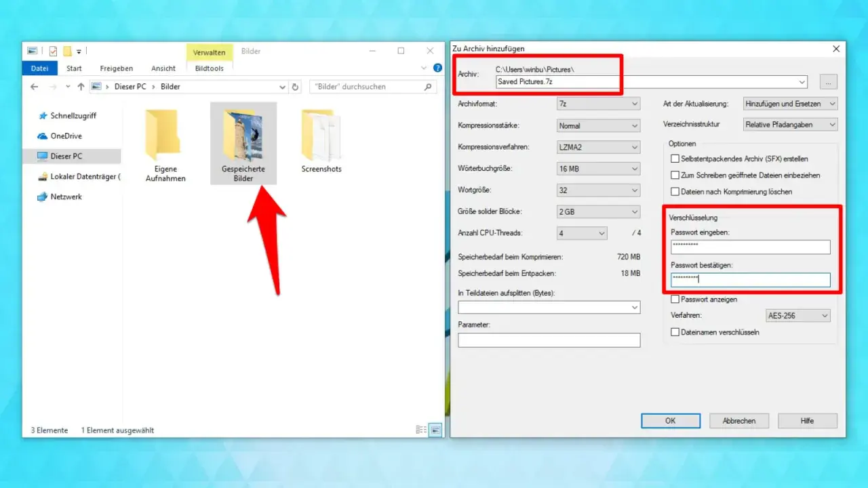The image size is (868, 488).
Task: Select the Gespeicherte Bilder folder
Action: click(x=243, y=144)
